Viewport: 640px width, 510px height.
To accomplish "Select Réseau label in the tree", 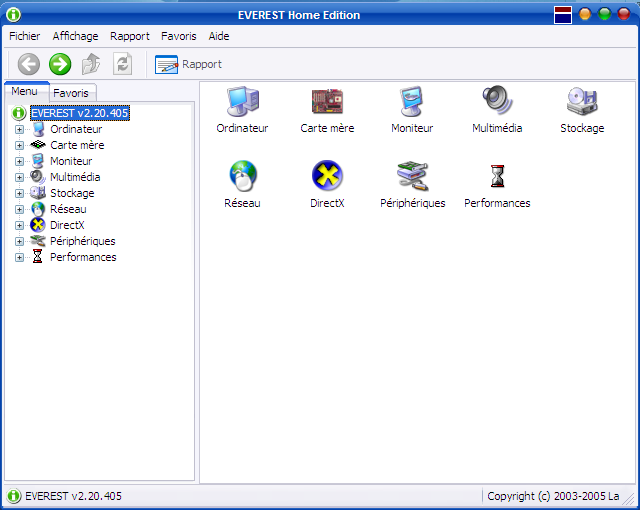I will pyautogui.click(x=68, y=209).
